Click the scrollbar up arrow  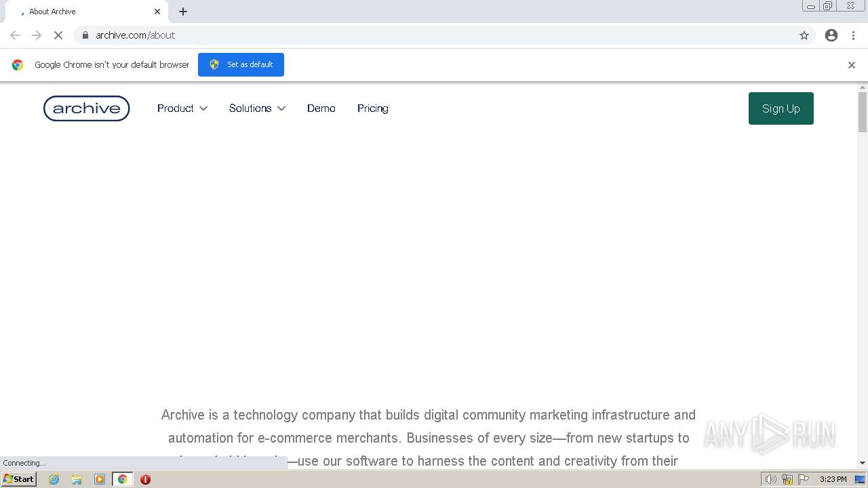[863, 87]
